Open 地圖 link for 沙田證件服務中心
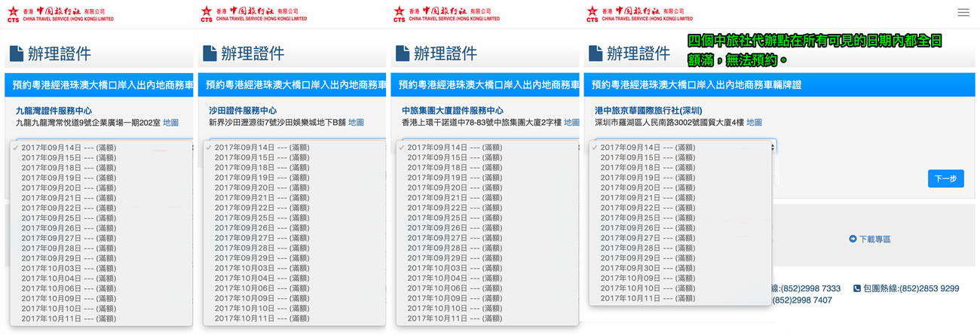The image size is (980, 335). click(357, 122)
